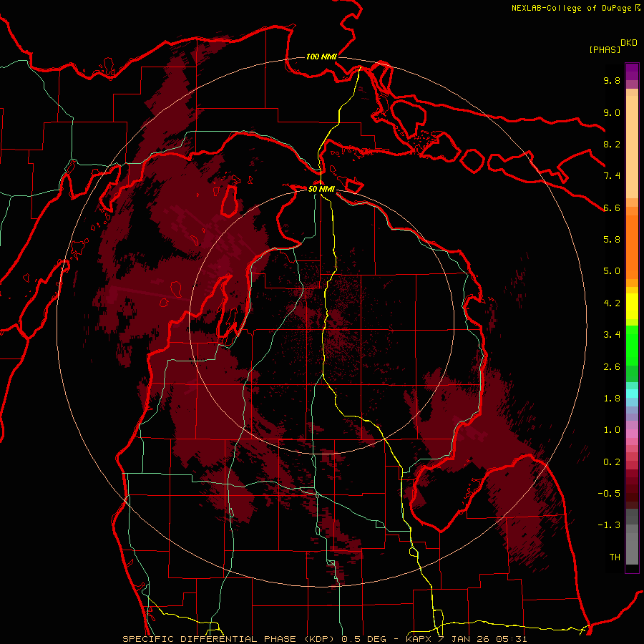Pick the peach band of the color scale
This screenshot has width=644, height=644.
pyautogui.click(x=632, y=148)
